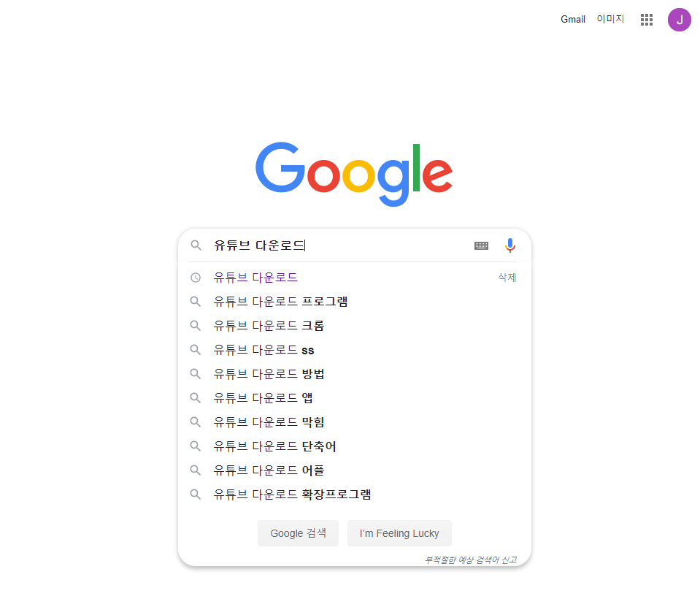Click magnifier icon beside 유튜브 다운로드 앱
700x599 pixels.
(x=196, y=398)
